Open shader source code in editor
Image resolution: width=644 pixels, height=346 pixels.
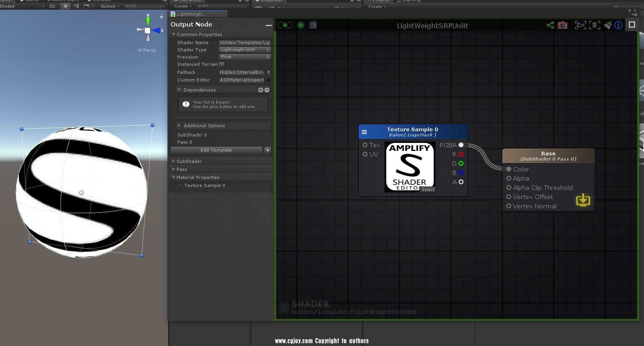point(313,25)
